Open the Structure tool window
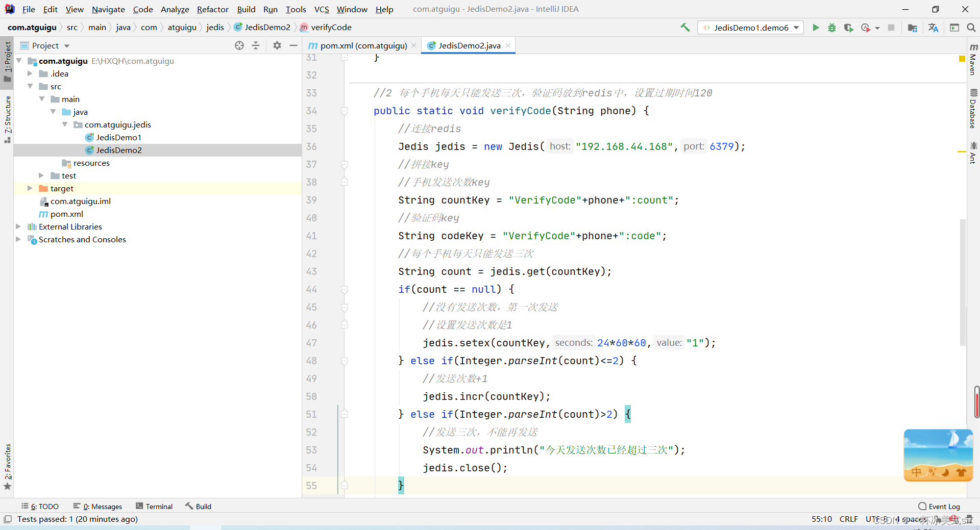The height and width of the screenshot is (530, 980). click(x=7, y=119)
